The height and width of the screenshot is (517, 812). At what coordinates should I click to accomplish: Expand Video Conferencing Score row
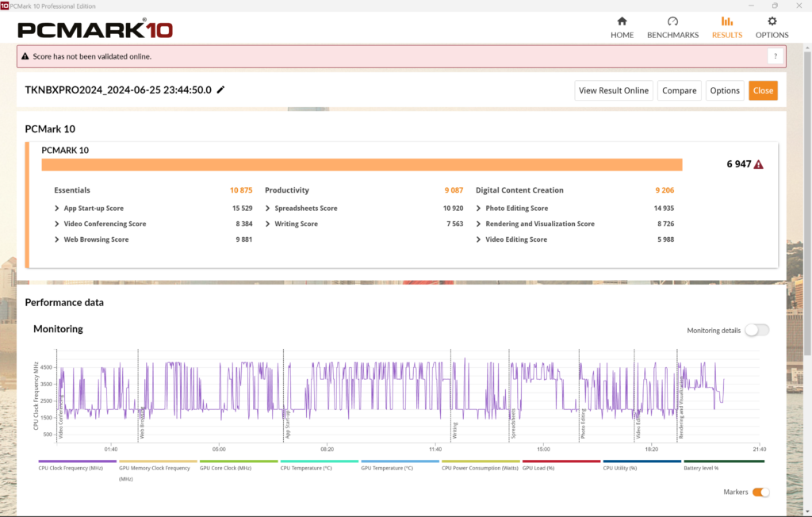click(57, 224)
